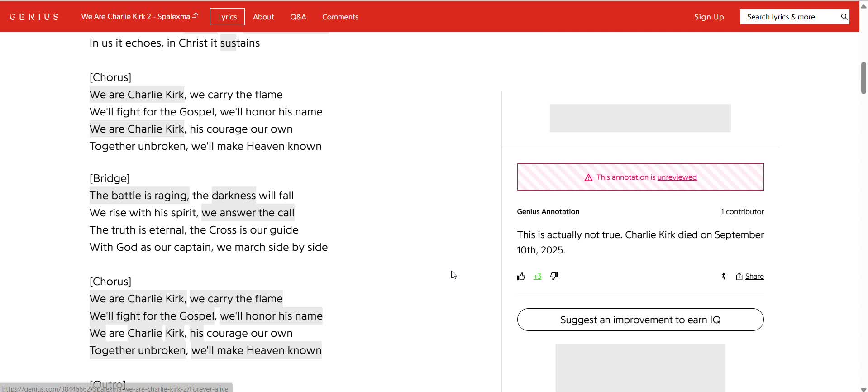Click the Genius logo in header
This screenshot has height=392, width=868.
coord(34,17)
